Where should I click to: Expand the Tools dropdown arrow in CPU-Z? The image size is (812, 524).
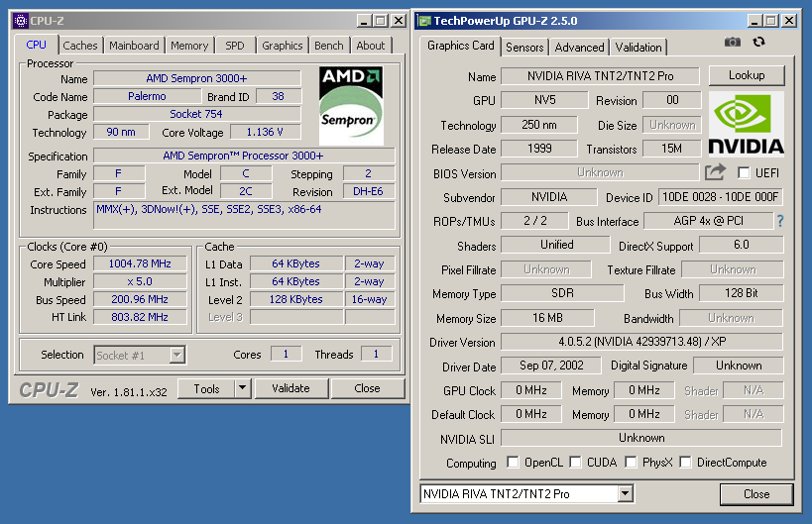point(242,388)
